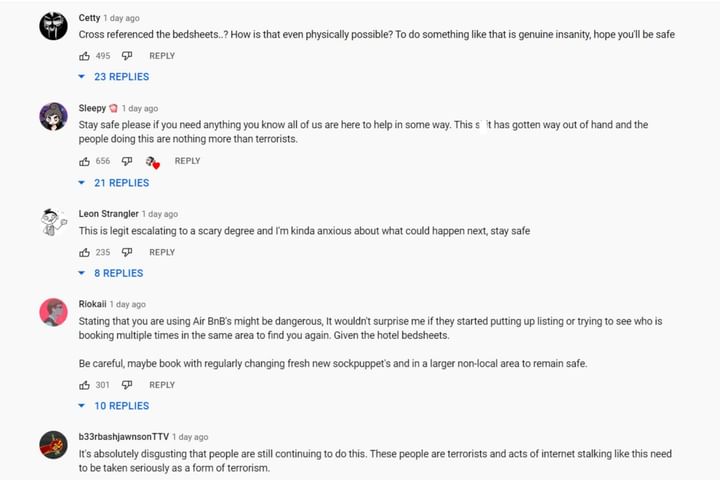Open Riokaii's "1 day ago" timestamp link

click(128, 304)
